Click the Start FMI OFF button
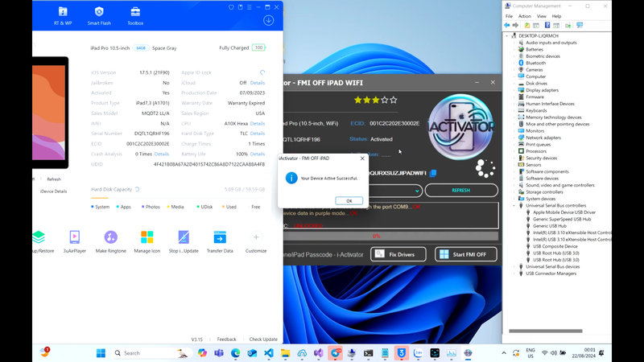Screen dimensions: 644x362 click(x=466, y=254)
